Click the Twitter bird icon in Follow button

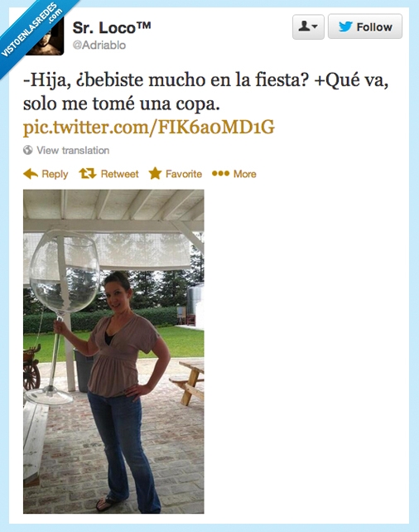(345, 27)
